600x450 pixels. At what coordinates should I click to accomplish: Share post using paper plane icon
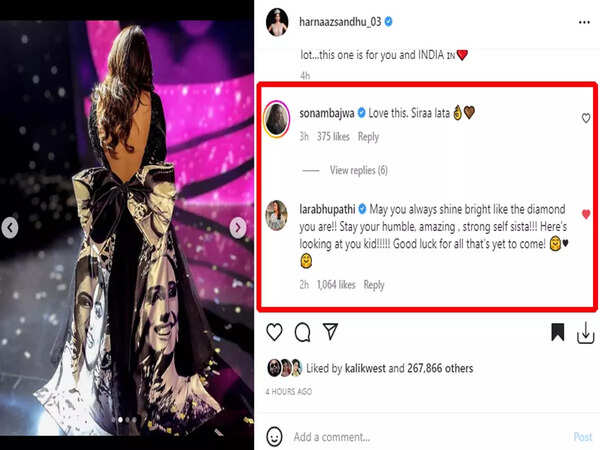[x=330, y=332]
